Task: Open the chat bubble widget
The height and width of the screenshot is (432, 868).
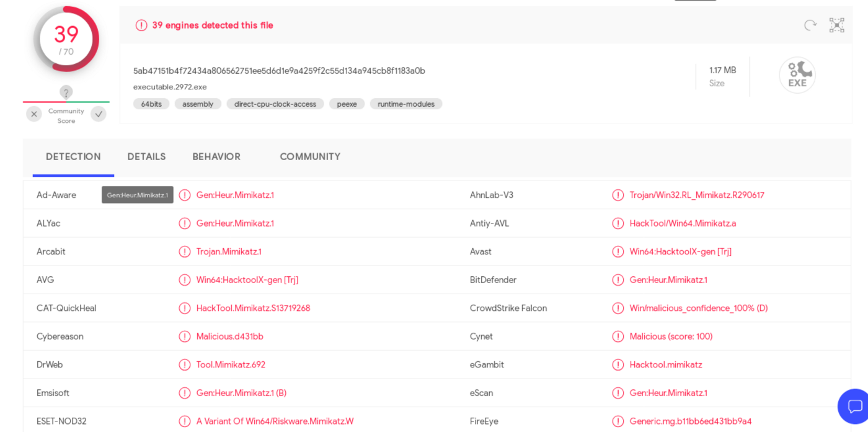Action: tap(855, 407)
